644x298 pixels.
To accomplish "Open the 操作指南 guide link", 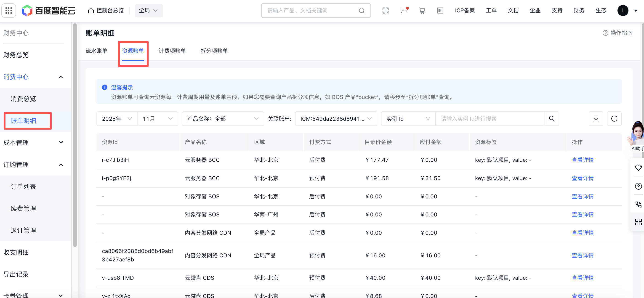I will coord(617,33).
